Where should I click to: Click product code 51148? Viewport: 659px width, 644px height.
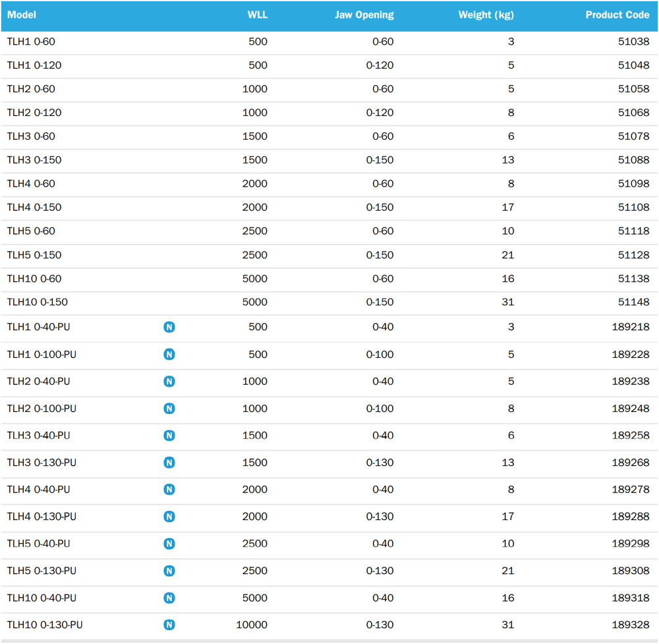coord(634,303)
